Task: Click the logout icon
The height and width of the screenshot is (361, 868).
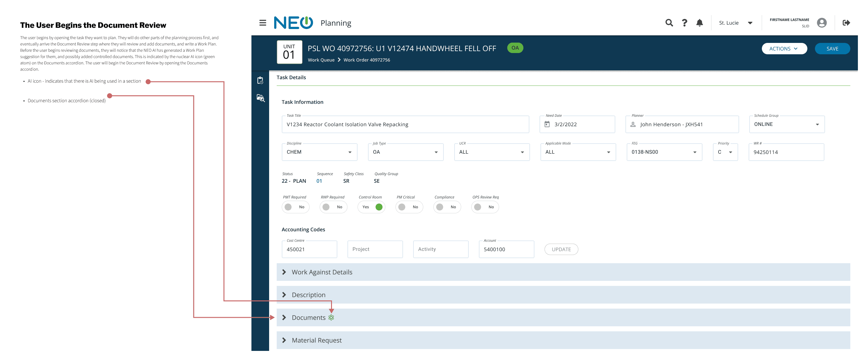Action: click(846, 23)
